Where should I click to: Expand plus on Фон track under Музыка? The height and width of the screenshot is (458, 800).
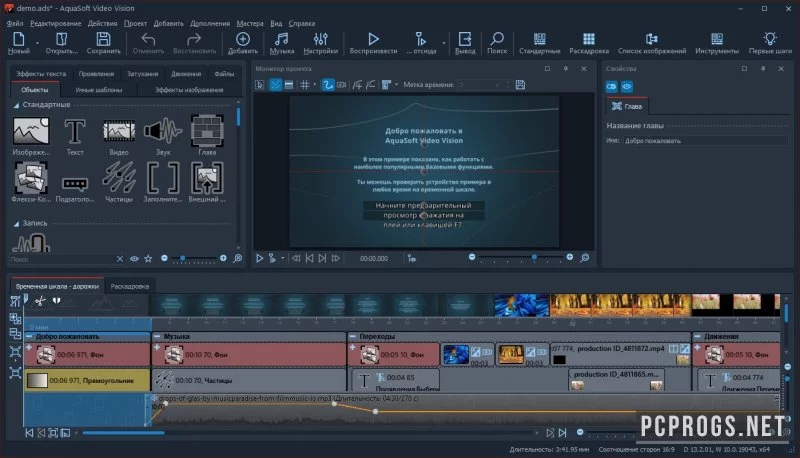[x=157, y=347]
